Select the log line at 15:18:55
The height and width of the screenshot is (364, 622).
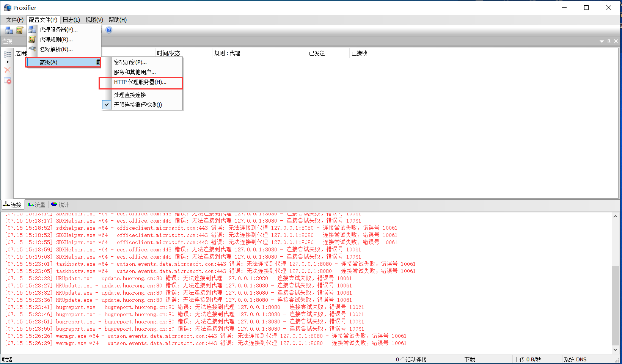(x=201, y=242)
